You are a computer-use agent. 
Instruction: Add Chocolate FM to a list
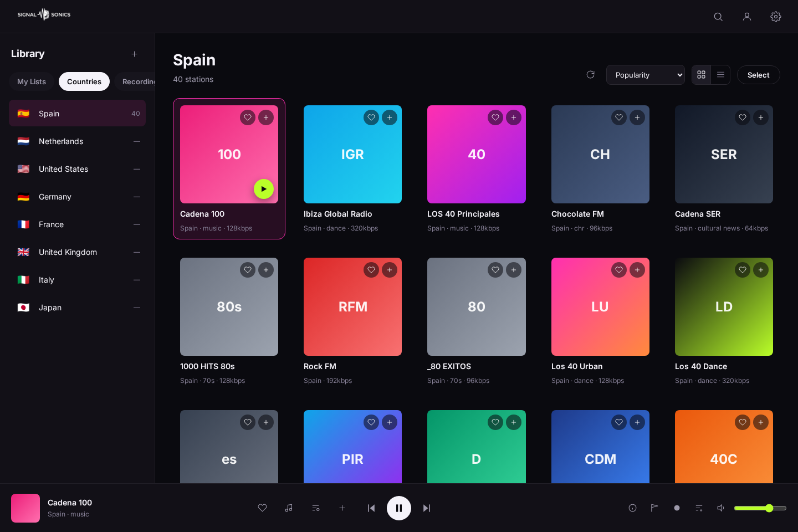[637, 117]
